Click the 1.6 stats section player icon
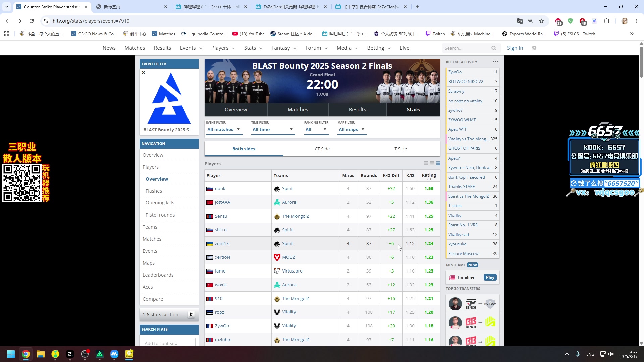The width and height of the screenshot is (644, 362). (x=191, y=315)
